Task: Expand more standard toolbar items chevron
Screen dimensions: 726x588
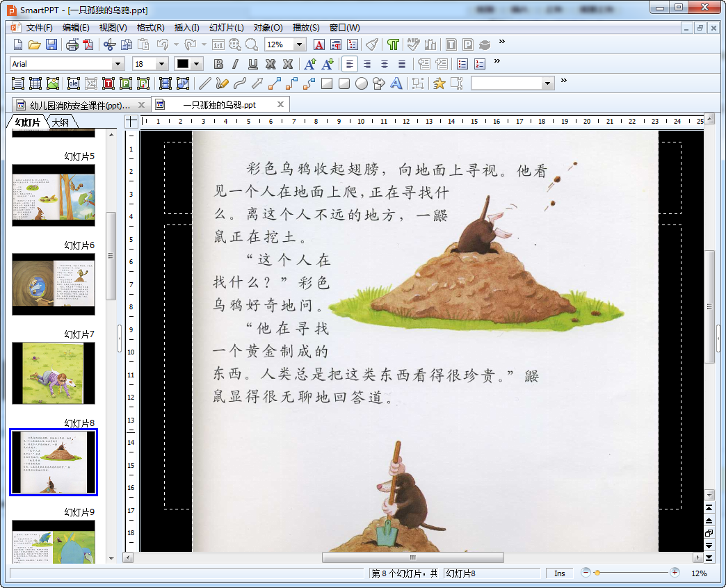Action: click(x=502, y=42)
